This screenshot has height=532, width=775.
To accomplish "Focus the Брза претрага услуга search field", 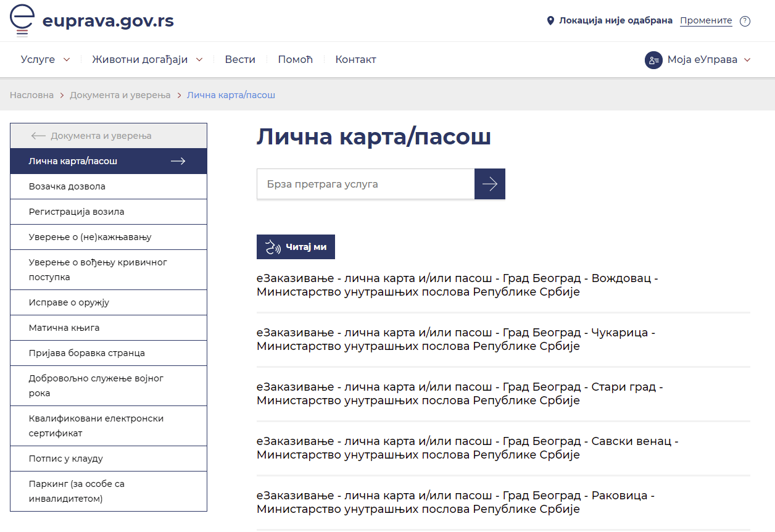I will [365, 184].
